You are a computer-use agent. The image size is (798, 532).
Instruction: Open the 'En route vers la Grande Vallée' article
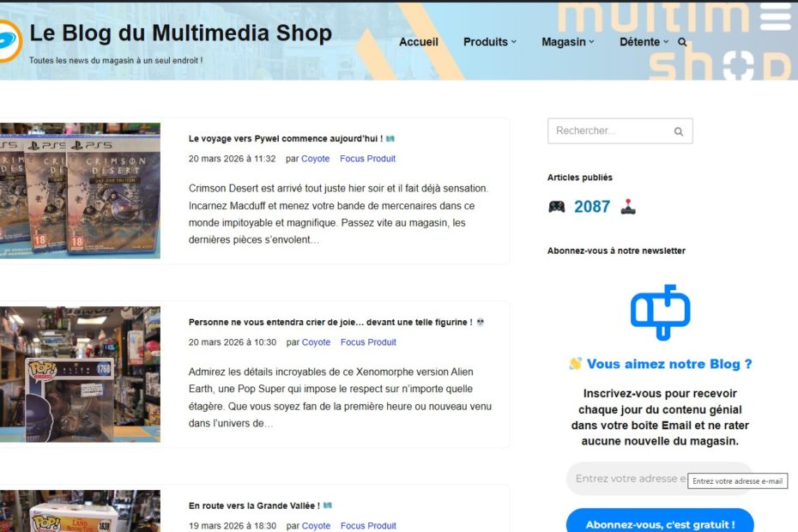click(x=254, y=506)
